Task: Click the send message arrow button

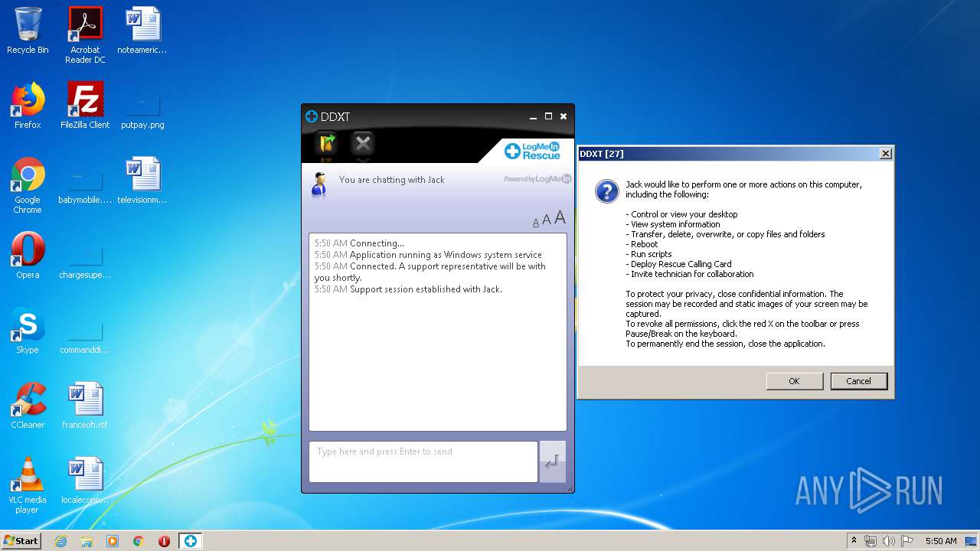Action: (552, 461)
